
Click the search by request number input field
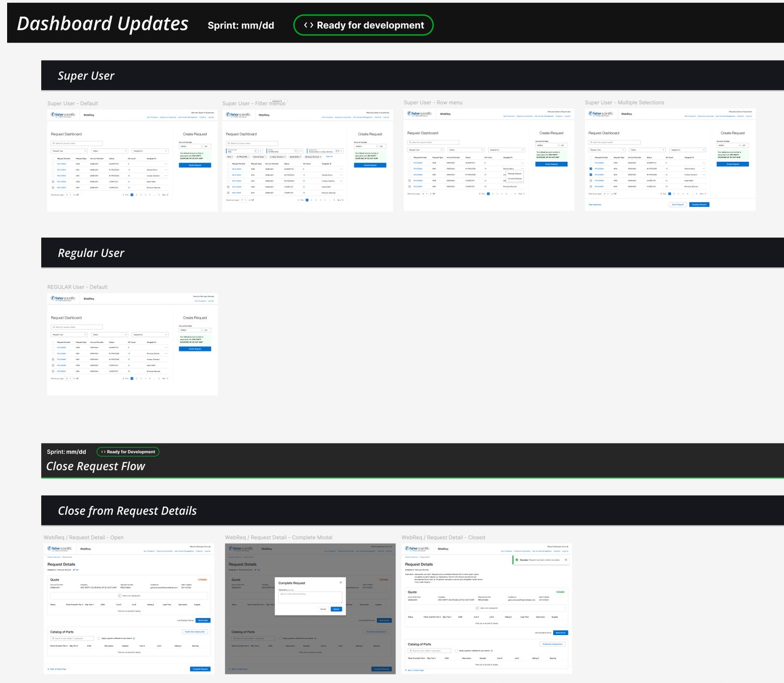point(76,143)
